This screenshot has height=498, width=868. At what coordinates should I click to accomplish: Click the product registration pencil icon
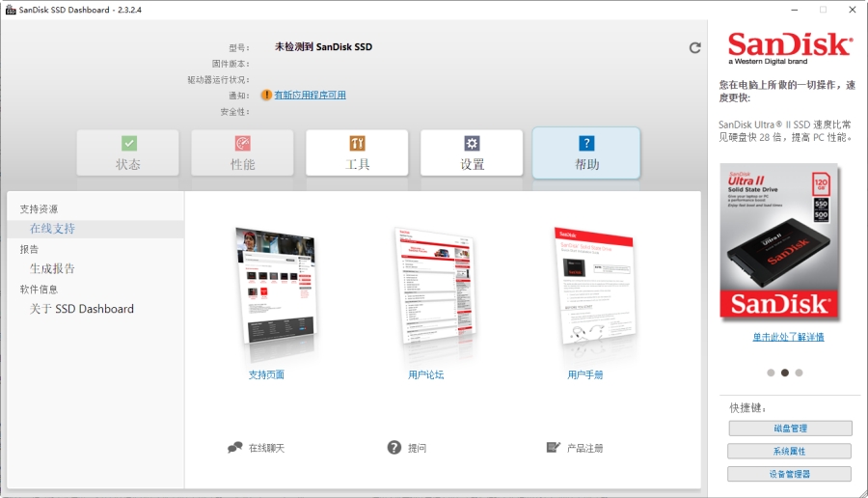click(553, 447)
